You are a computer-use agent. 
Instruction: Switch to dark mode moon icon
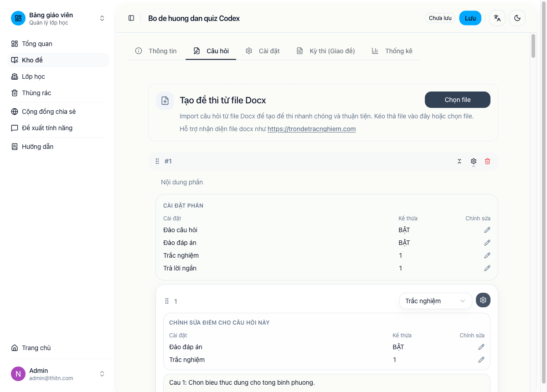coord(517,18)
